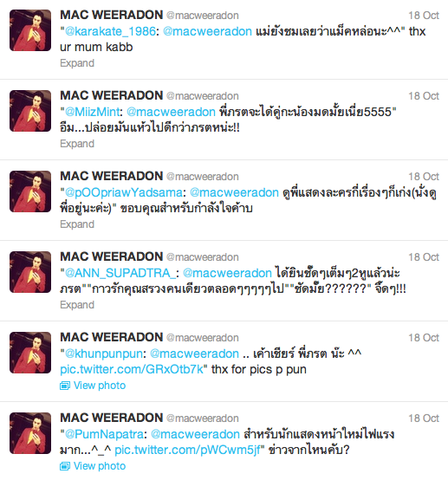448x480 pixels.
Task: Click the photo icon beside the khunpunpun tweet's View photo
Action: click(65, 386)
